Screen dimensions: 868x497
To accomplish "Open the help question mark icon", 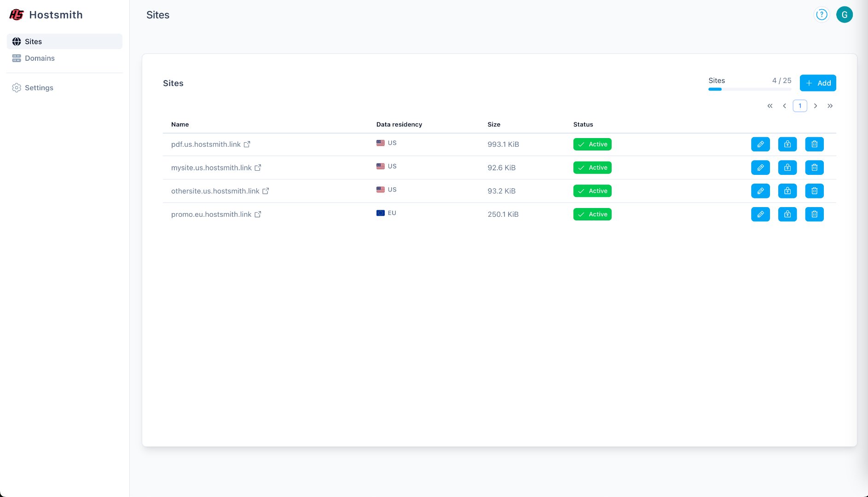I will coord(822,15).
